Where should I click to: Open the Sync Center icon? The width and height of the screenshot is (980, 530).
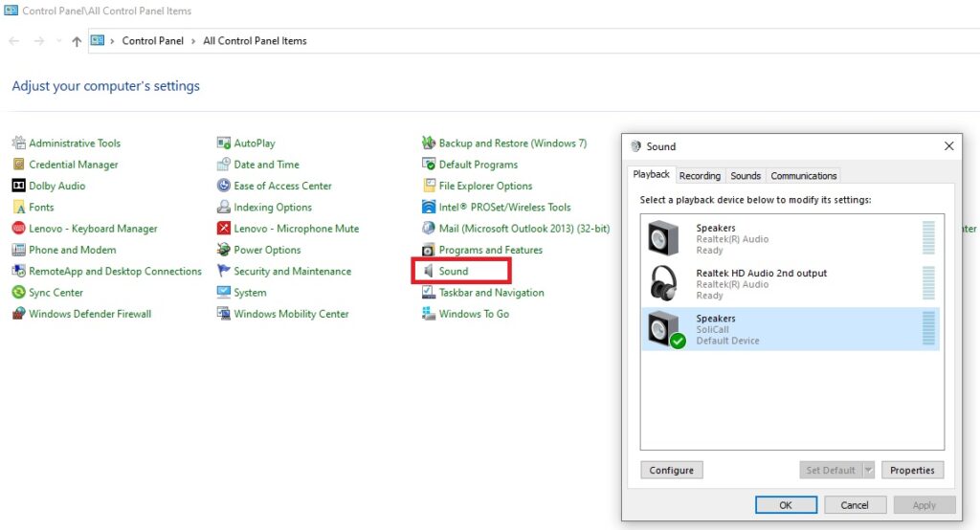tap(19, 292)
